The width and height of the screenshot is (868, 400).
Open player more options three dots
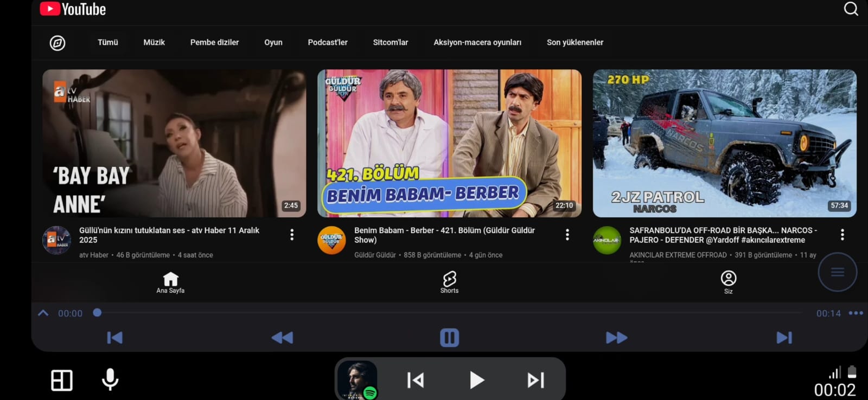(x=856, y=313)
